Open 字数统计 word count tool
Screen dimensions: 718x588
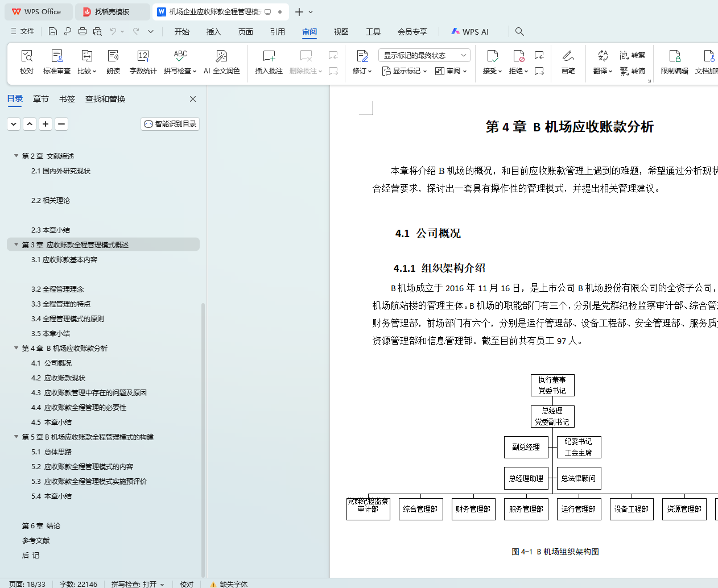point(143,62)
